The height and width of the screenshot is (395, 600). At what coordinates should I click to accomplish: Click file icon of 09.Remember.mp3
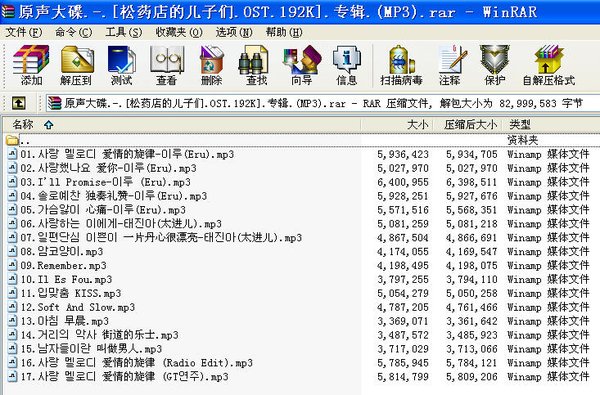13,265
